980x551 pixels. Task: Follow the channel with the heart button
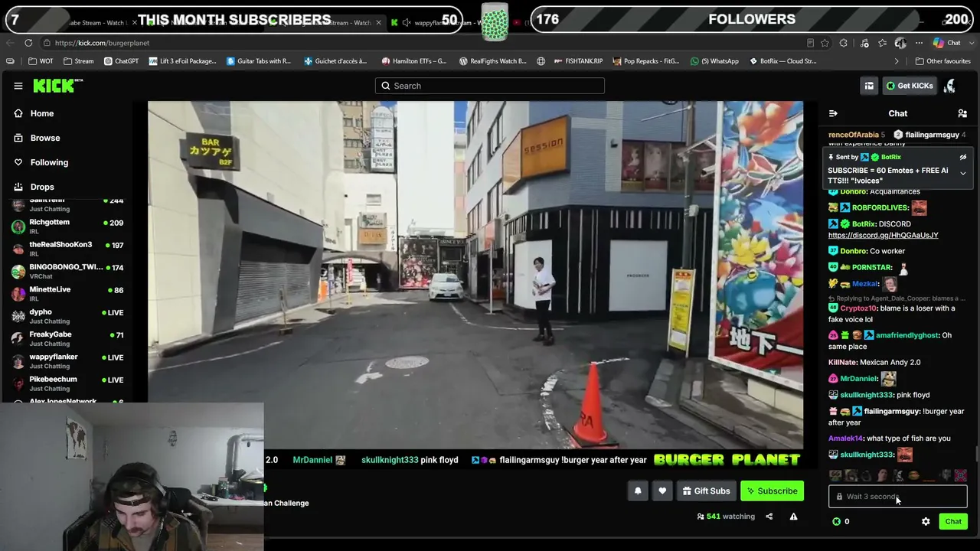coord(662,491)
